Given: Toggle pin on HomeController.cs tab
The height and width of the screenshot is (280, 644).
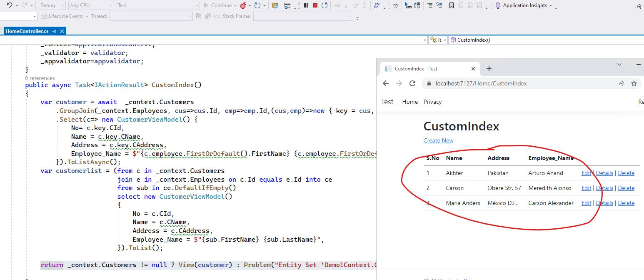Looking at the screenshot, I should [54, 31].
